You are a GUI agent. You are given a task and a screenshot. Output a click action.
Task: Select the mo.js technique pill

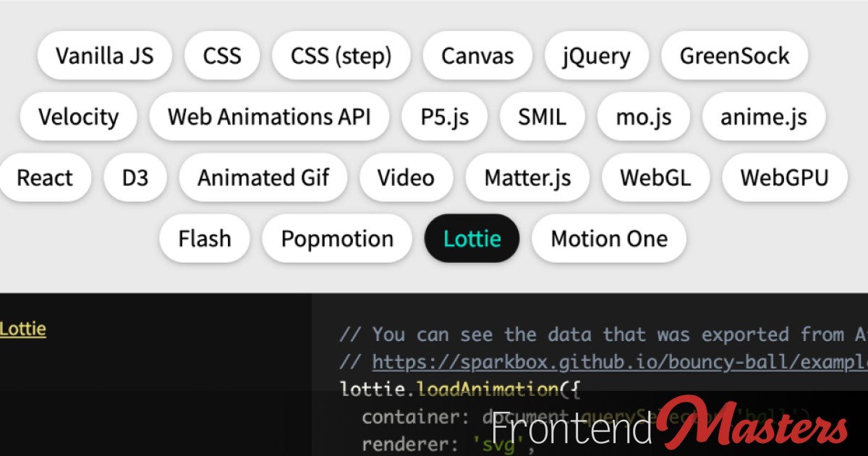pos(643,117)
